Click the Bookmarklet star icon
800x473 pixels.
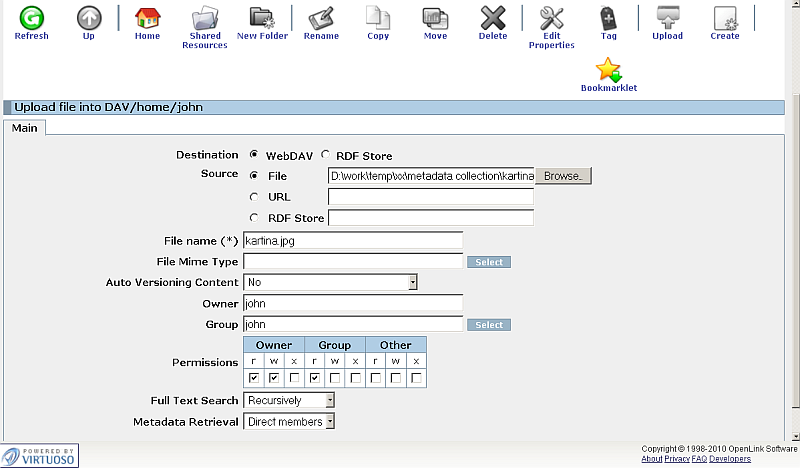(608, 70)
